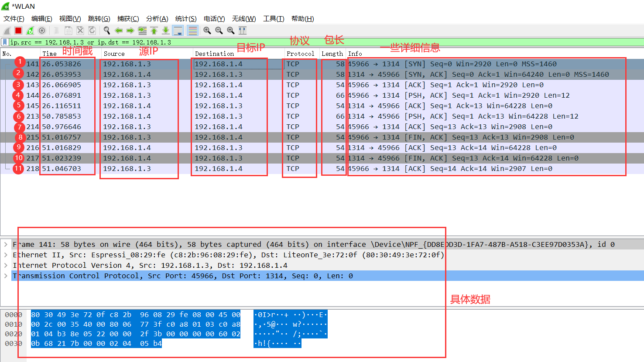Restart the current capture
The height and width of the screenshot is (362, 644).
[30, 31]
